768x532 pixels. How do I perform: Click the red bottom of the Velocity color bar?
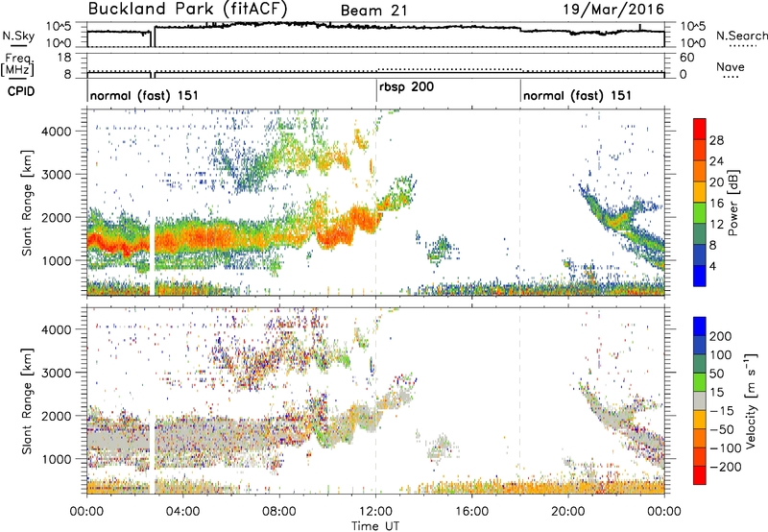(700, 475)
